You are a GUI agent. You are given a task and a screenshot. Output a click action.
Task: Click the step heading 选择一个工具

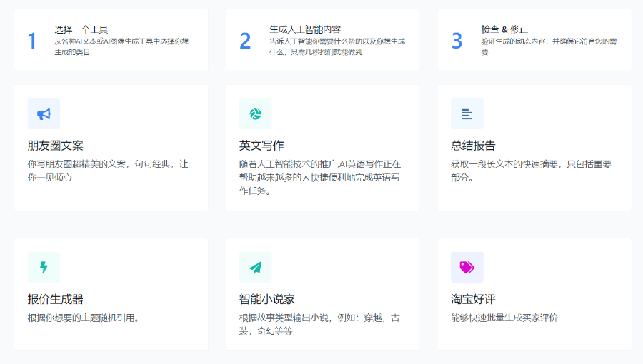[x=81, y=29]
